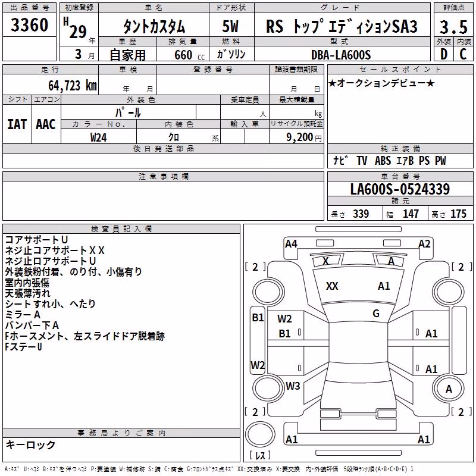The height and width of the screenshot is (476, 476).
Task: Click the lot number 3360
Action: coord(29,25)
